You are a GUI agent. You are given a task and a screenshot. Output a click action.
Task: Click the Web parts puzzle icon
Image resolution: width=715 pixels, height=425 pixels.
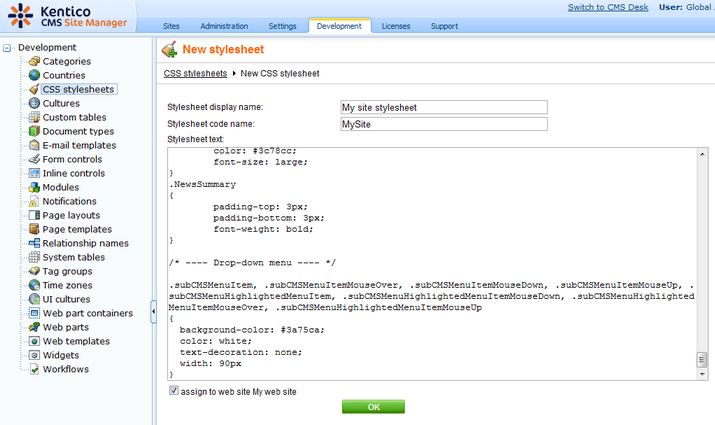point(34,327)
